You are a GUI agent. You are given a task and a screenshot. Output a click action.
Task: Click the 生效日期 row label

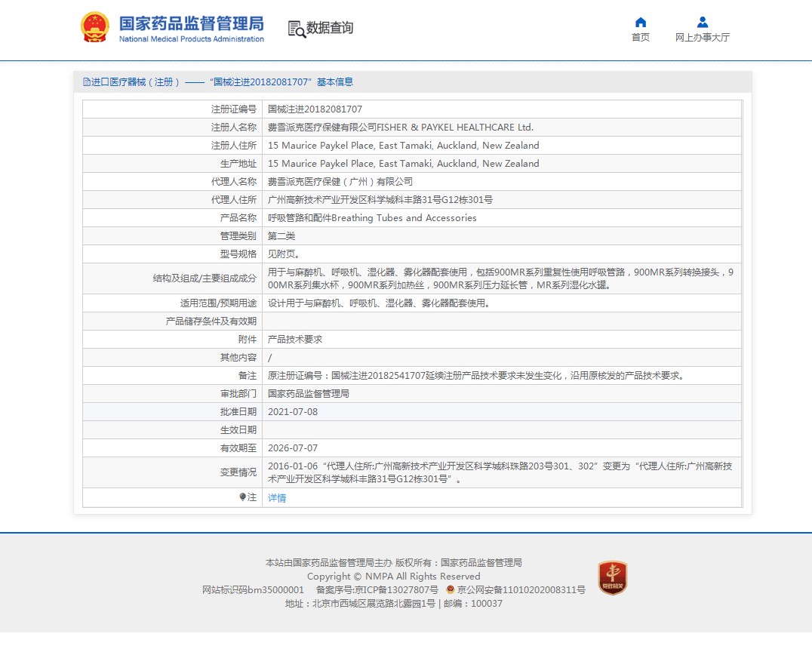tap(238, 430)
